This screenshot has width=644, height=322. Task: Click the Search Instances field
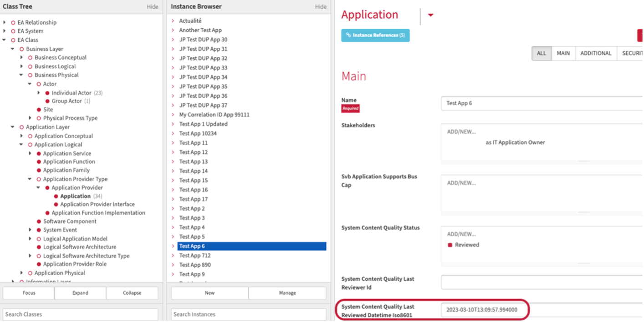249,314
